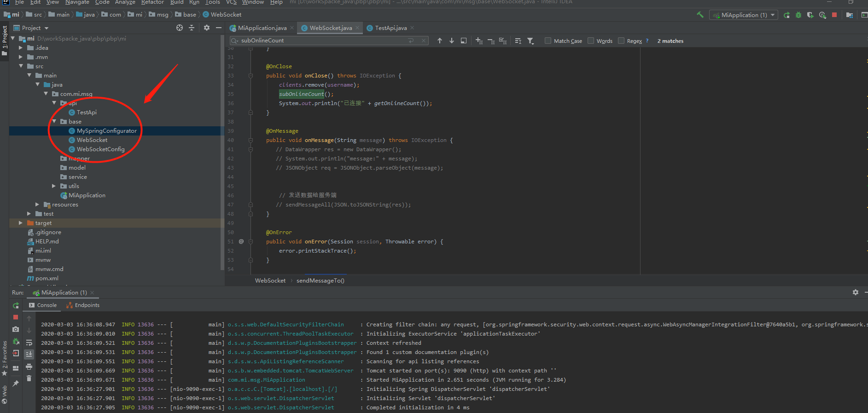
Task: Click the green Debug bug icon
Action: point(798,15)
